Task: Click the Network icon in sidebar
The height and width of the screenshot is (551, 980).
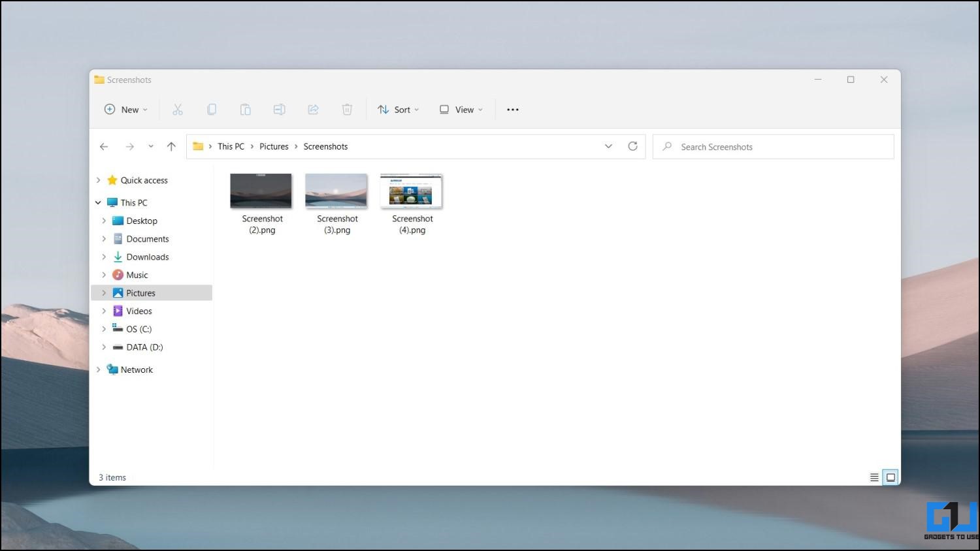Action: [112, 370]
